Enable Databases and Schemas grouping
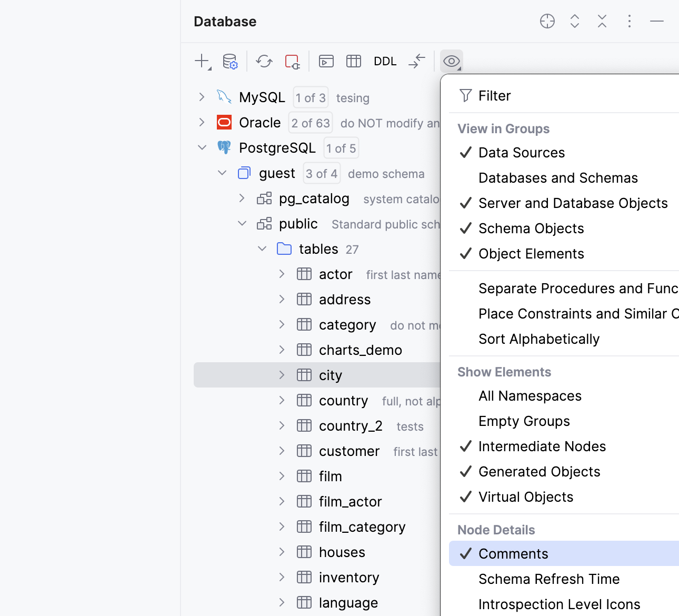679x616 pixels. point(557,178)
